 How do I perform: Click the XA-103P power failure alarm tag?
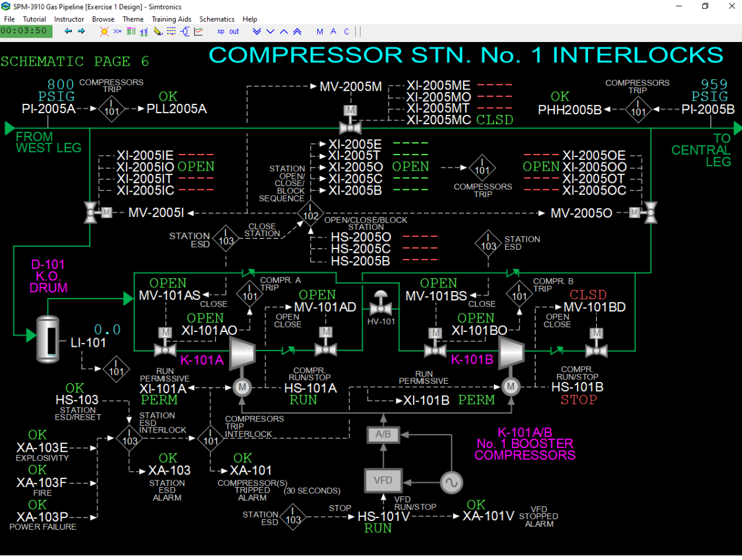click(43, 517)
